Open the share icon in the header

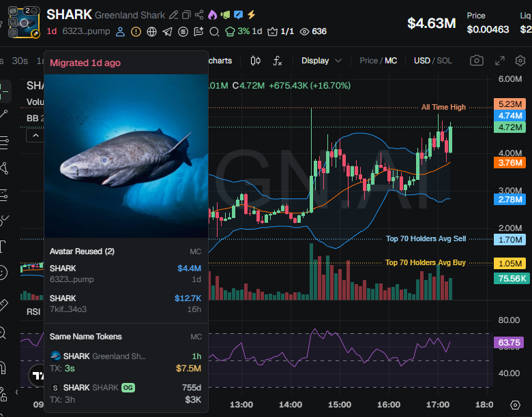click(199, 15)
